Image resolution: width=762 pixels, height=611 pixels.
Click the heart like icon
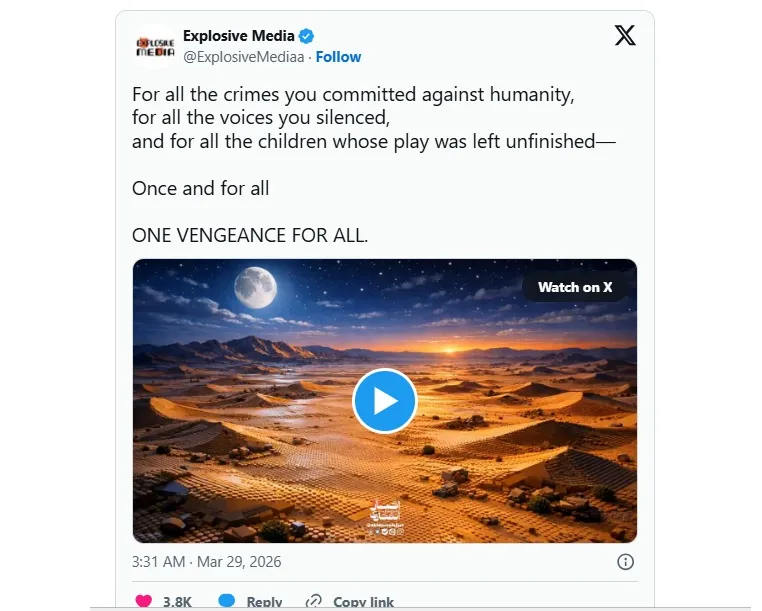coord(144,602)
